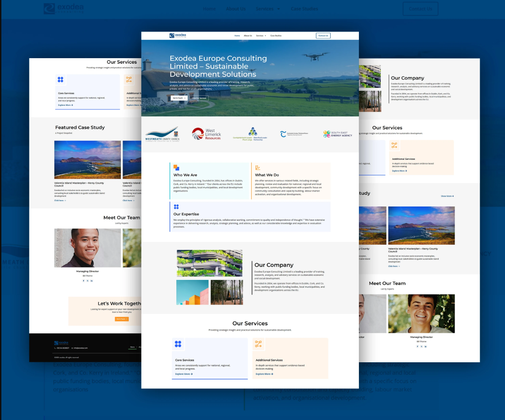
Task: Click Explore More under Core Services, left page
Action: [65, 105]
